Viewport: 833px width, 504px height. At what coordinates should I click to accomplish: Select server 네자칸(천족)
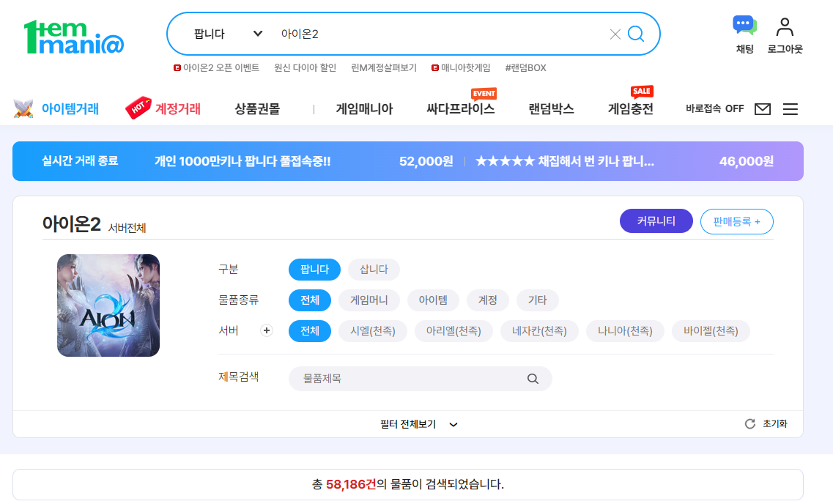coord(539,331)
